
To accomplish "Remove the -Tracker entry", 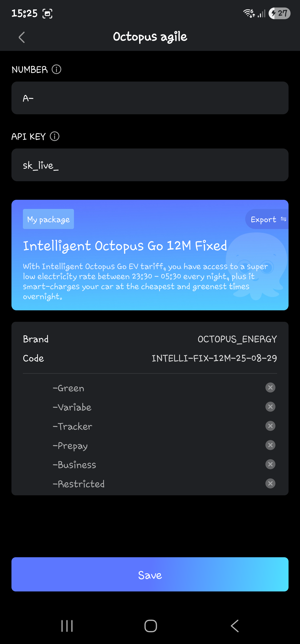I will click(270, 426).
